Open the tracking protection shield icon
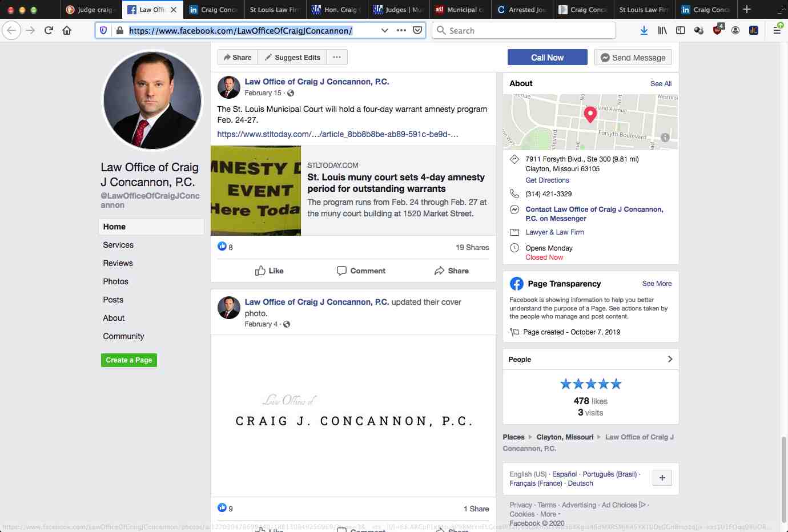The width and height of the screenshot is (788, 532). click(x=103, y=30)
